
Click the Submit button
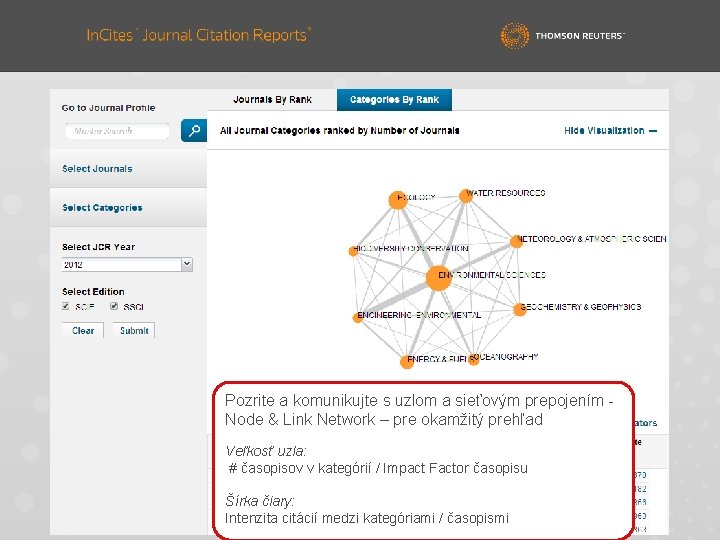pyautogui.click(x=134, y=331)
